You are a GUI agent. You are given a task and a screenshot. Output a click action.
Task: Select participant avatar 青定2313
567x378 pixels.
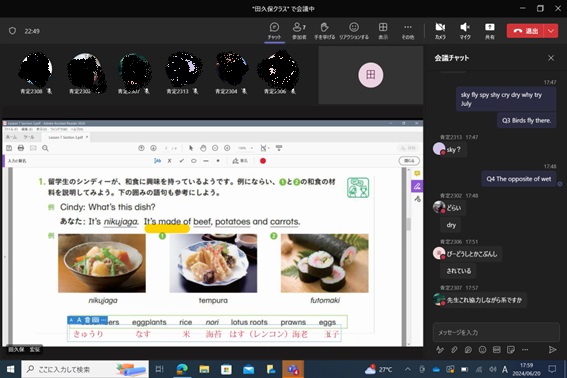183,69
